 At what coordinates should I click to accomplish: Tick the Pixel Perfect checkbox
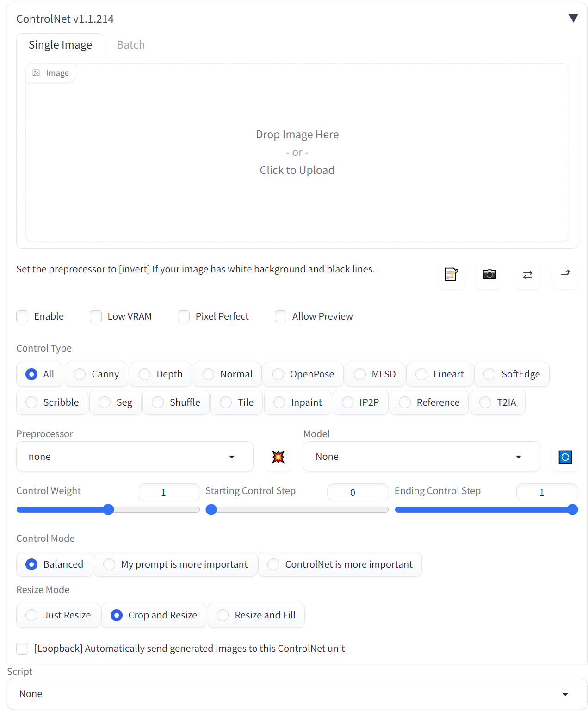184,316
